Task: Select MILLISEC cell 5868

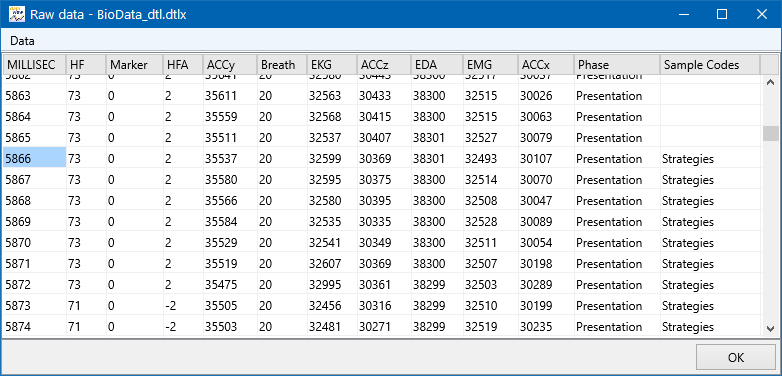Action: click(34, 200)
